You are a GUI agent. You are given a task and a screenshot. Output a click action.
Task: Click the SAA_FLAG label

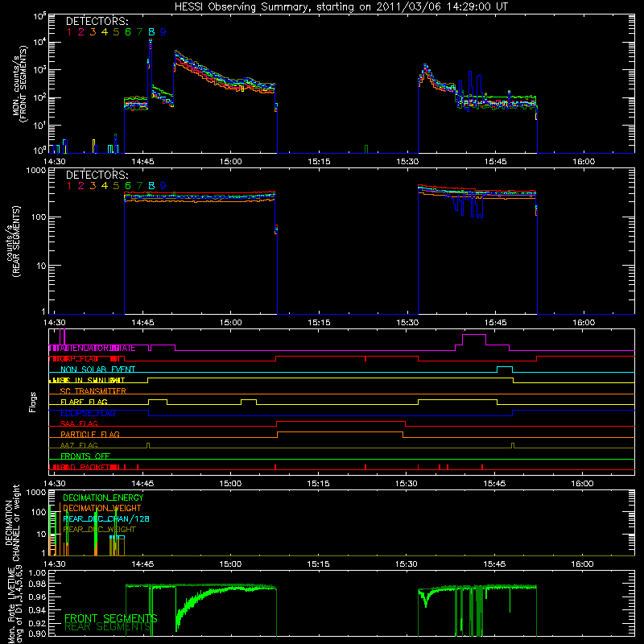(79, 424)
